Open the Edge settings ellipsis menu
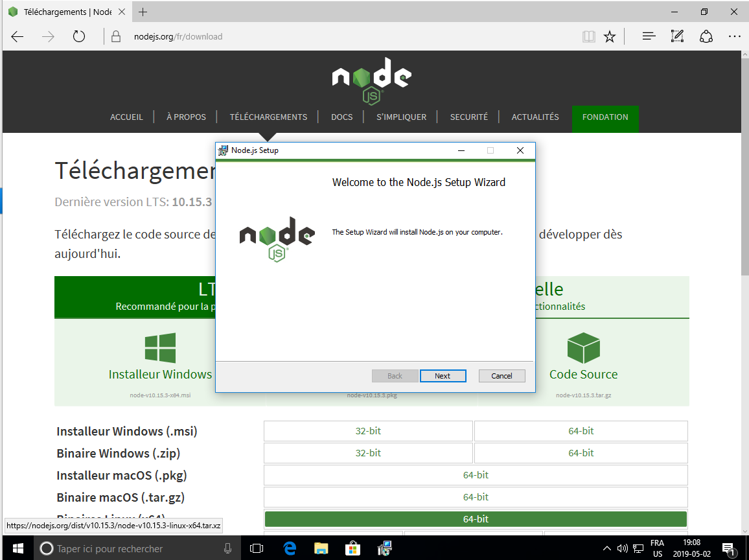Viewport: 749px width, 560px height. click(x=734, y=36)
